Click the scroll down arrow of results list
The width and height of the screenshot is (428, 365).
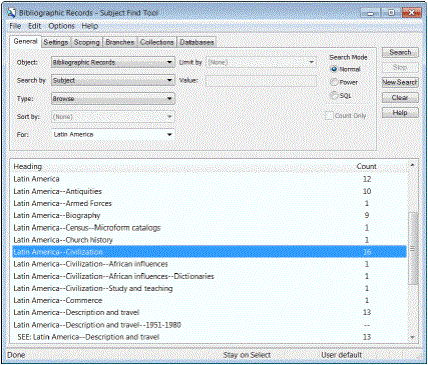point(413,337)
